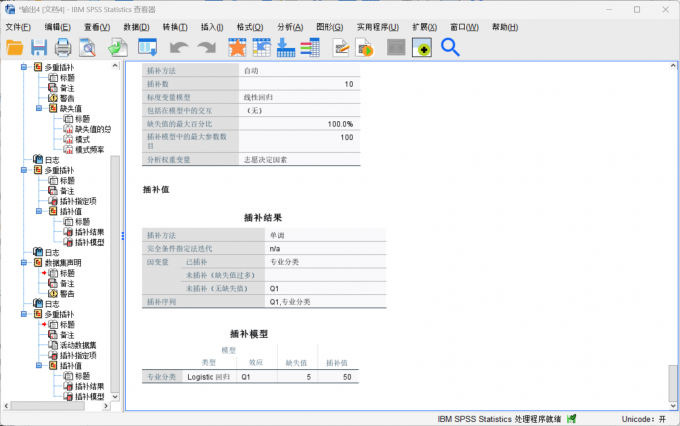
Task: Open the 分析(A) menu
Action: (290, 27)
